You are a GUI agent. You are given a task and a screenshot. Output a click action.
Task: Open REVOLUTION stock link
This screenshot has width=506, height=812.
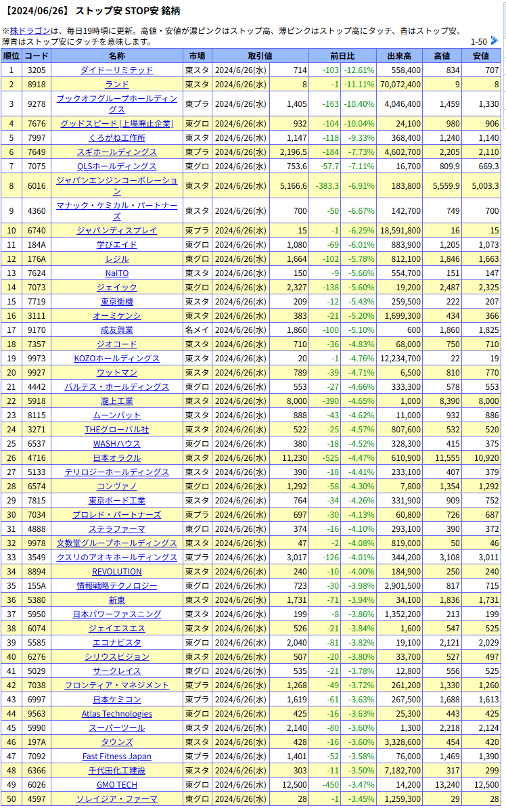116,571
